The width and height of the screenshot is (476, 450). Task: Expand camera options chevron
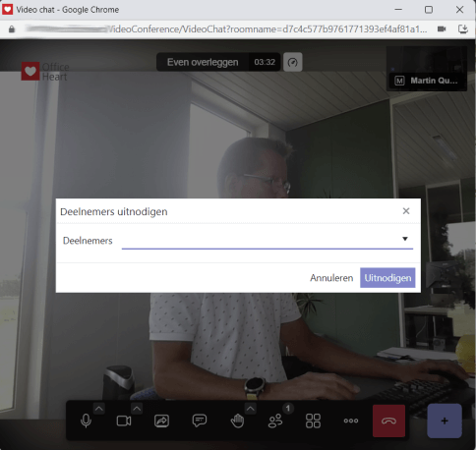[x=137, y=409]
